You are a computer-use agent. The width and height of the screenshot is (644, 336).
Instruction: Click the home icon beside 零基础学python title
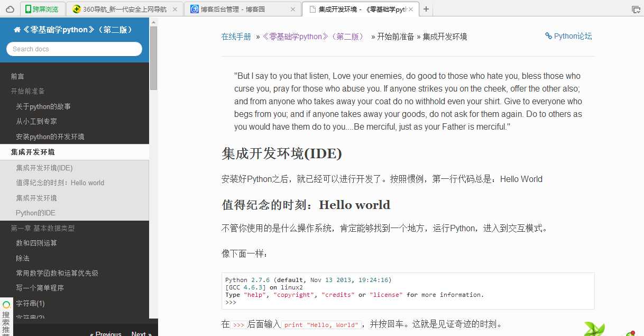[17, 30]
